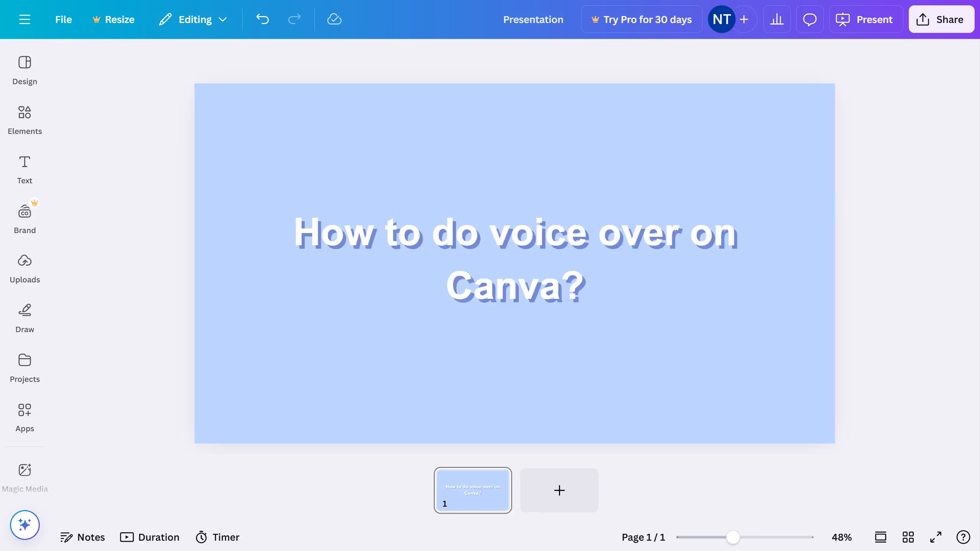The width and height of the screenshot is (980, 551).
Task: Open the analytics bar chart icon
Action: (777, 19)
